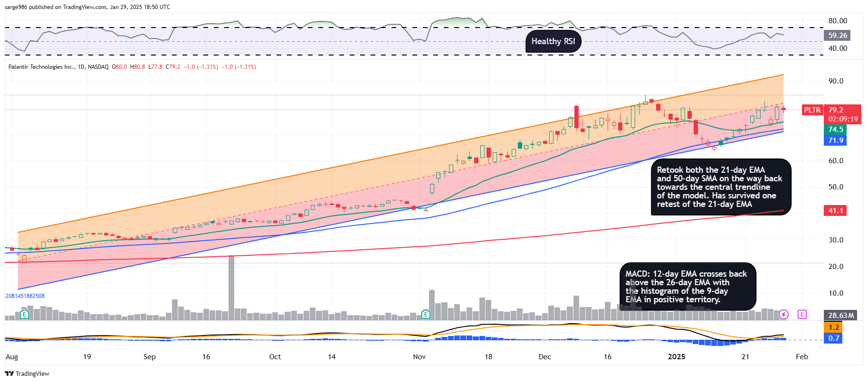
Task: Click the purple upcoming earnings 'E' icon
Action: coord(802,314)
